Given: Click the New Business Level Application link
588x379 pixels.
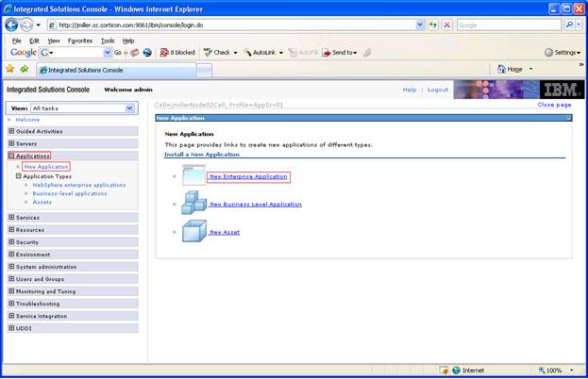Looking at the screenshot, I should [x=256, y=204].
